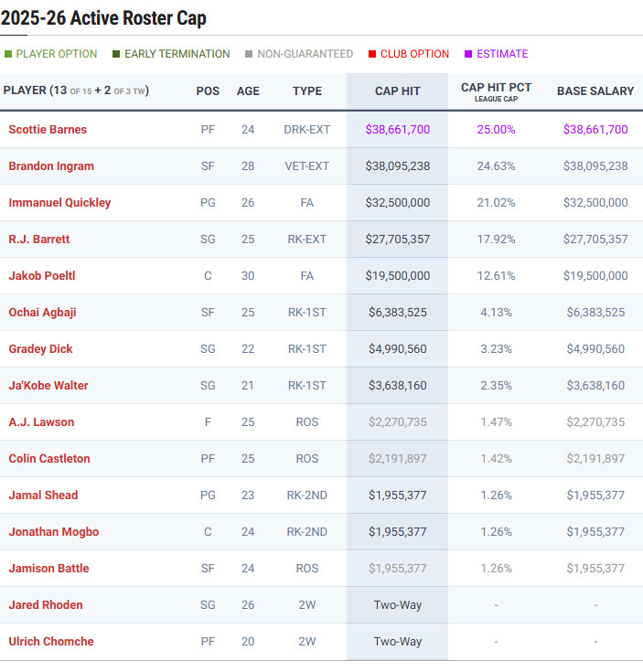Viewport: 643px width, 672px height.
Task: Click Ochai Agbaji 4.13% cap percentage
Action: pyautogui.click(x=496, y=313)
